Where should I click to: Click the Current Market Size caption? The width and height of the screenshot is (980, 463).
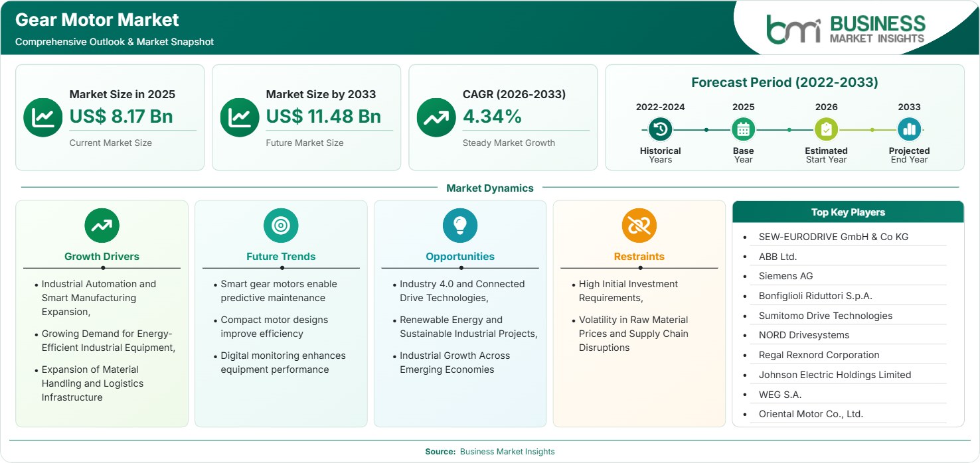(x=111, y=143)
